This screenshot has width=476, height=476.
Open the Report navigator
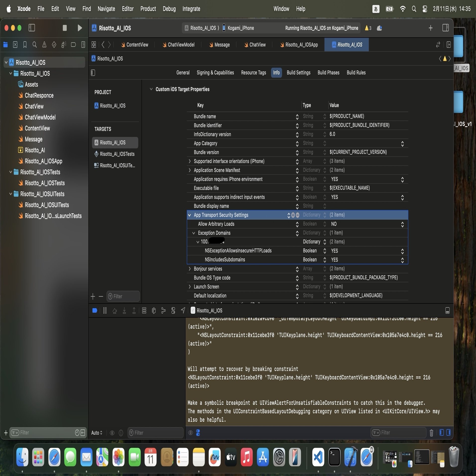[x=83, y=45]
